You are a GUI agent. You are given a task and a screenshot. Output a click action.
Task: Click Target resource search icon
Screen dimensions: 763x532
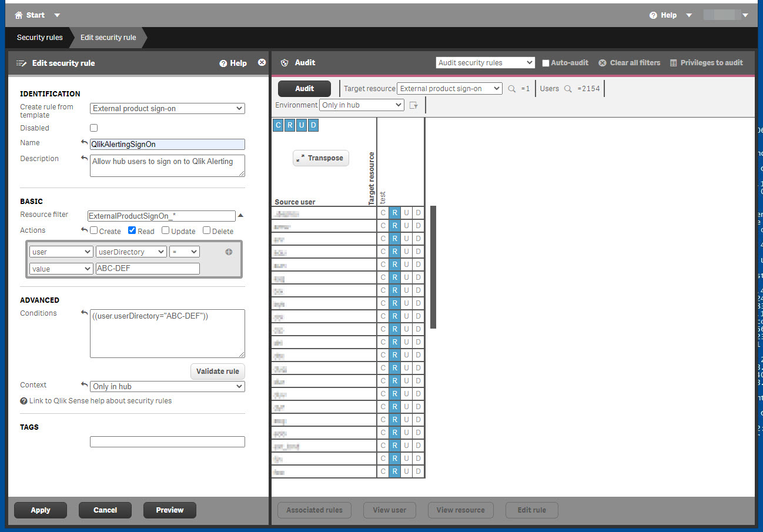point(512,89)
